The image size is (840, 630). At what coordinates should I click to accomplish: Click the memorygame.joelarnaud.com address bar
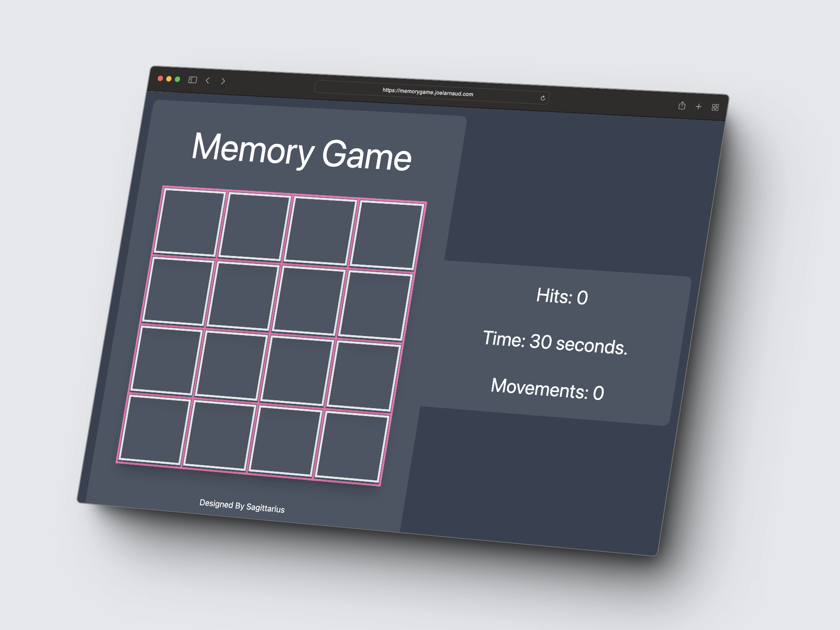pos(432,92)
